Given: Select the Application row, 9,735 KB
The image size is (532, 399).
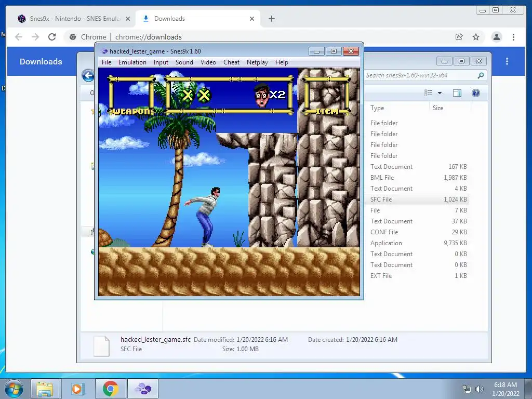Looking at the screenshot, I should point(417,243).
